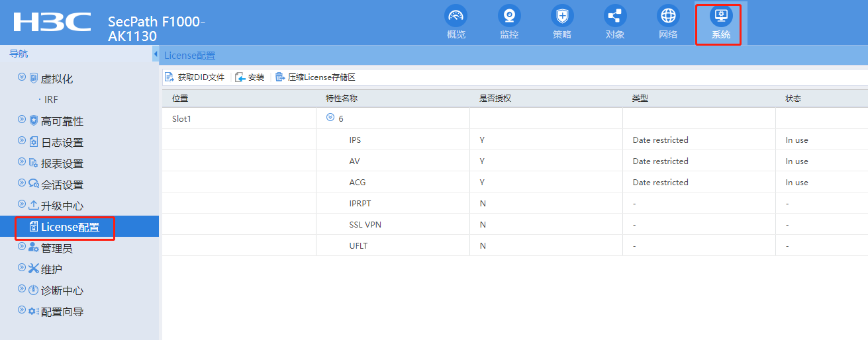868x340 pixels.
Task: Open the 管理员 navigation label
Action: click(57, 248)
